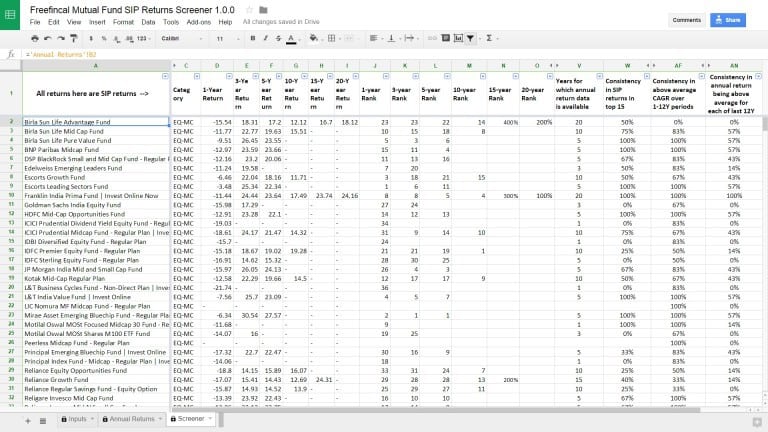Open the Add-ons menu

click(198, 22)
